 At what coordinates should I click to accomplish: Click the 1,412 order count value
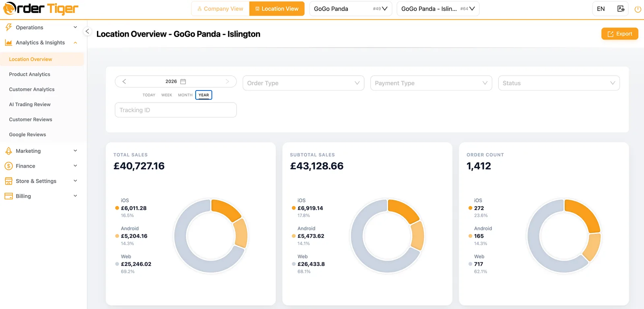coord(479,166)
